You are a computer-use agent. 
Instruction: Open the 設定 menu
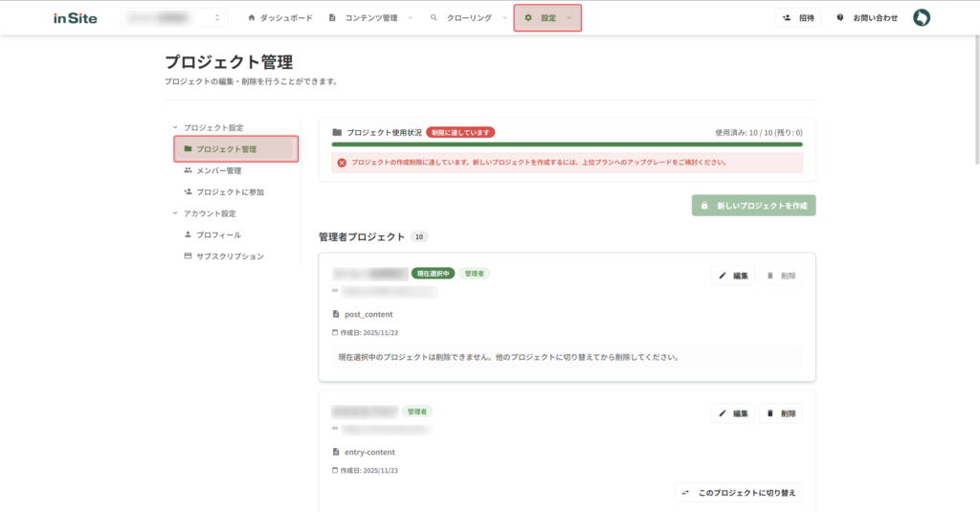(x=547, y=17)
